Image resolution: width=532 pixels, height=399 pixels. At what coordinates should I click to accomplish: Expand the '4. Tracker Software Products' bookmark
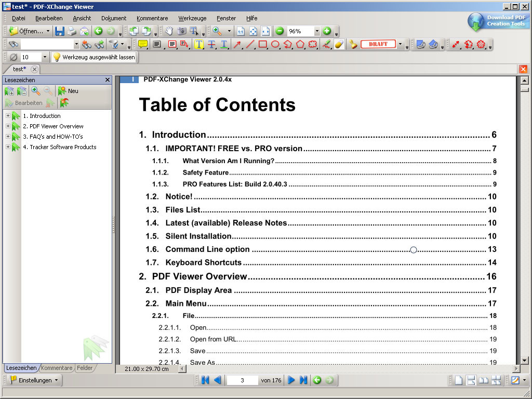[8, 147]
